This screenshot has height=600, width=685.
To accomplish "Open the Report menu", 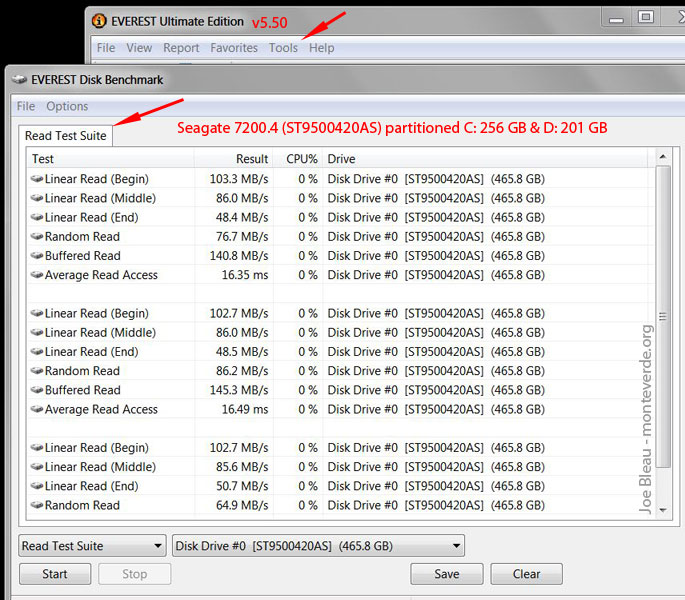I will pos(181,48).
